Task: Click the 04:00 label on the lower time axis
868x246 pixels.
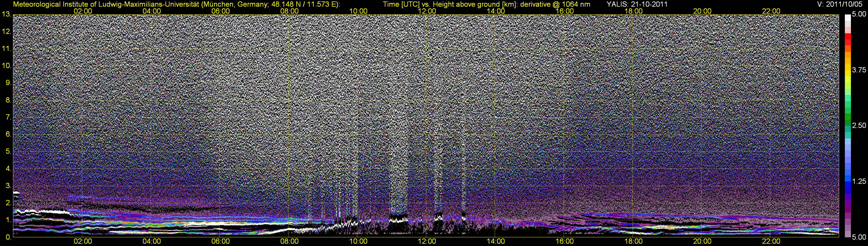Action: (x=152, y=242)
